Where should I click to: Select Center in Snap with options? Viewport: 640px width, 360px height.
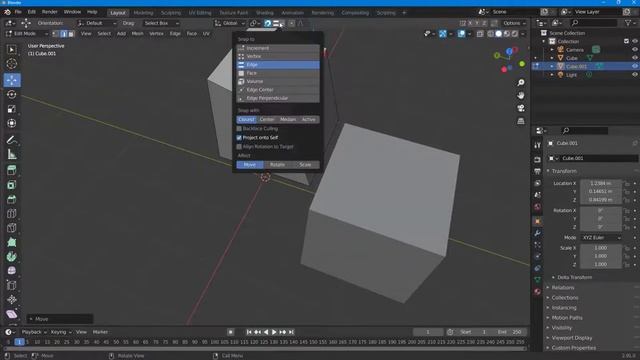[267, 120]
